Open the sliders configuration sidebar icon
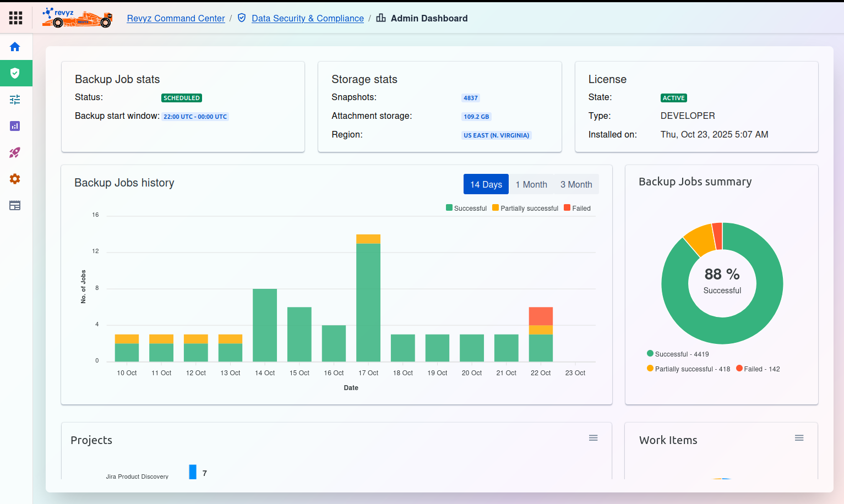The width and height of the screenshot is (844, 504). [15, 100]
